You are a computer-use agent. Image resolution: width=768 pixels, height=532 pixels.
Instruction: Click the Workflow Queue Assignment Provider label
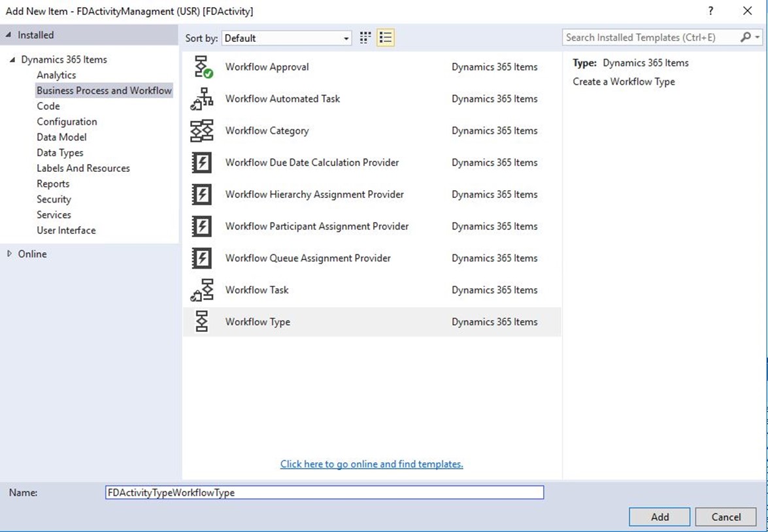[308, 258]
